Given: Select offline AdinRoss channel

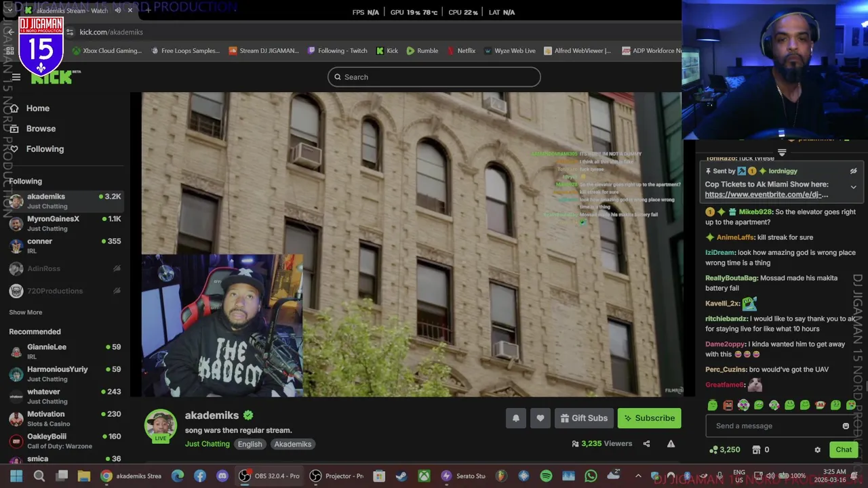Looking at the screenshot, I should (65, 269).
